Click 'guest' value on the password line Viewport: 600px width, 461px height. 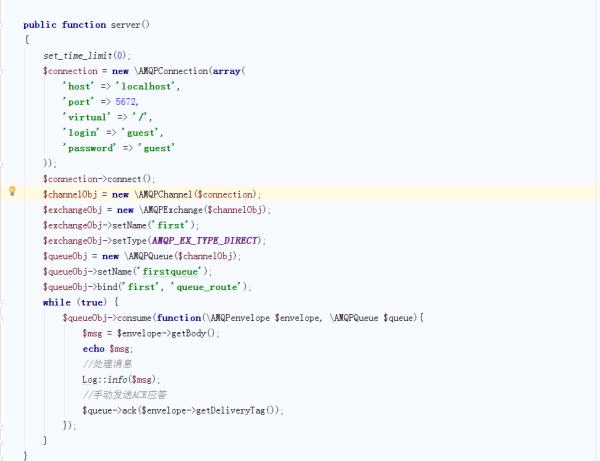pyautogui.click(x=157, y=148)
